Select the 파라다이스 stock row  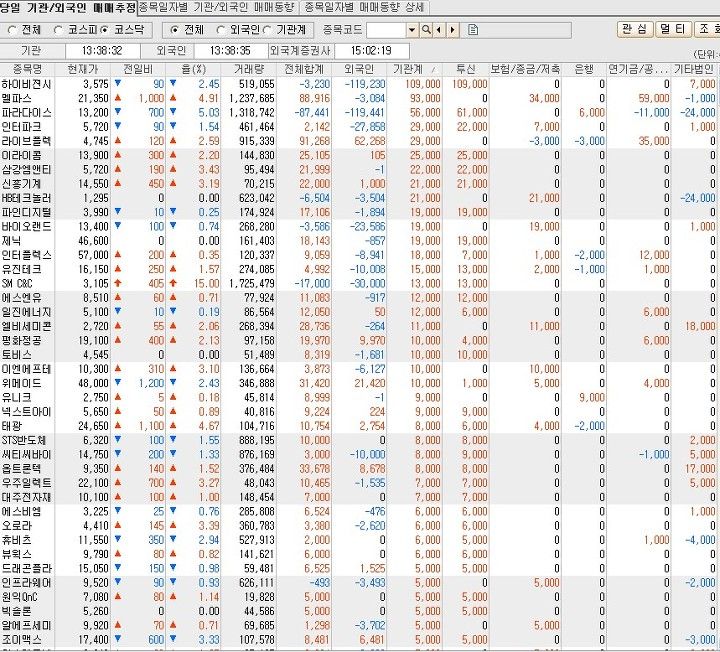point(358,112)
